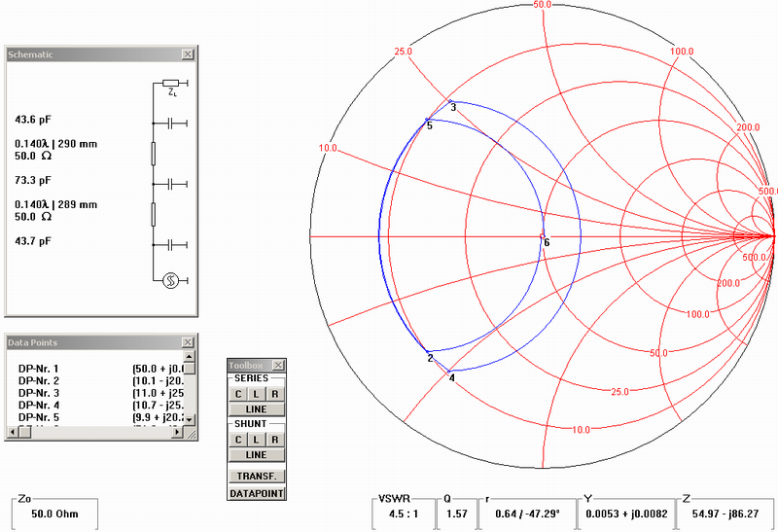The width and height of the screenshot is (778, 532).
Task: Click the Zo 50.0 Ohm field
Action: [55, 514]
